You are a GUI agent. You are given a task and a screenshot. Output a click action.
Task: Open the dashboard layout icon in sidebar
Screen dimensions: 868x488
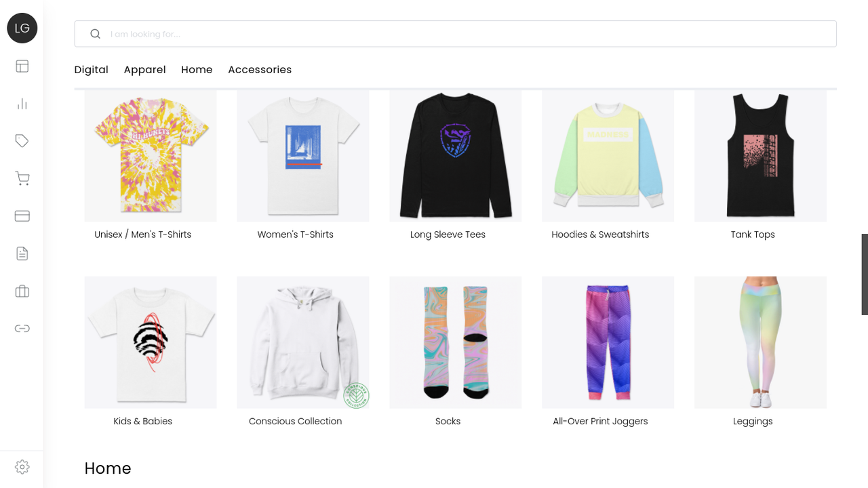pos(22,66)
